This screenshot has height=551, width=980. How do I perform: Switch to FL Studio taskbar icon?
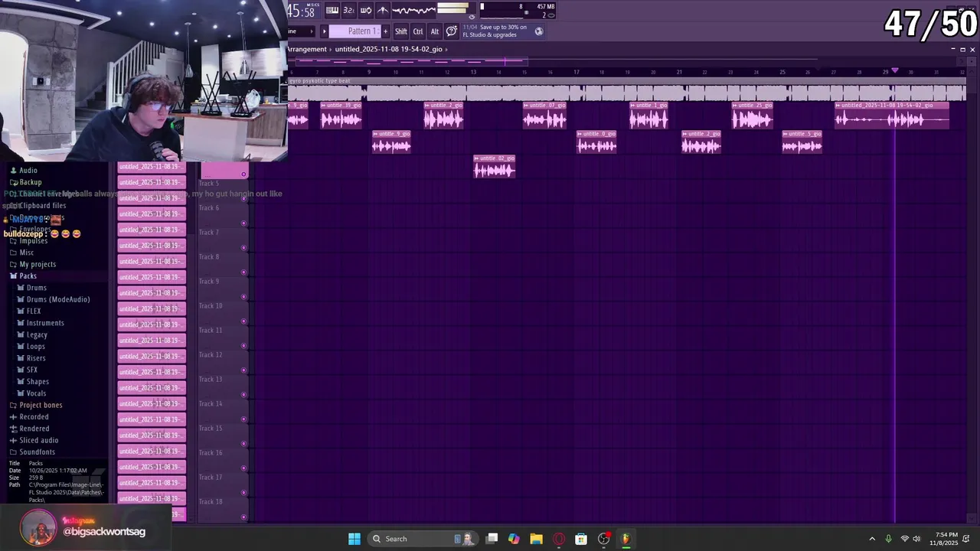tap(626, 539)
